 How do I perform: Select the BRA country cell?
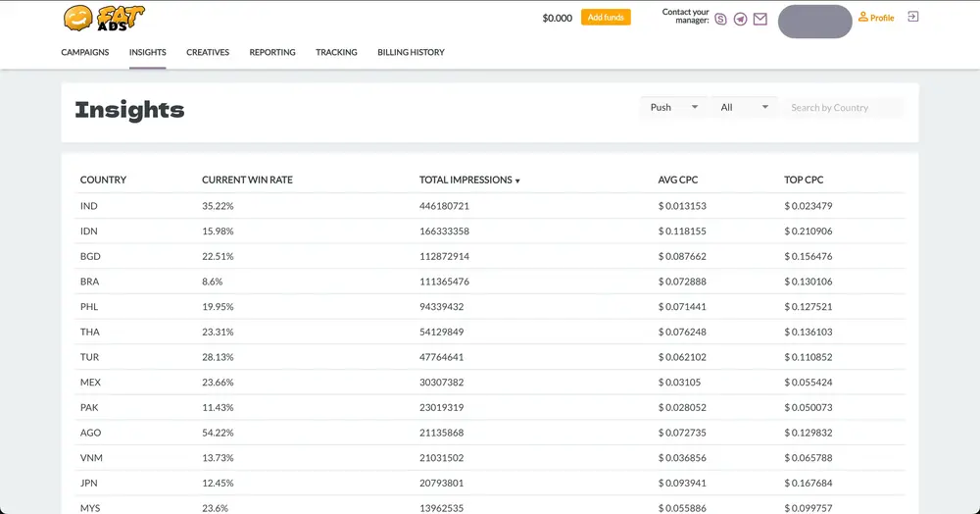pos(89,282)
